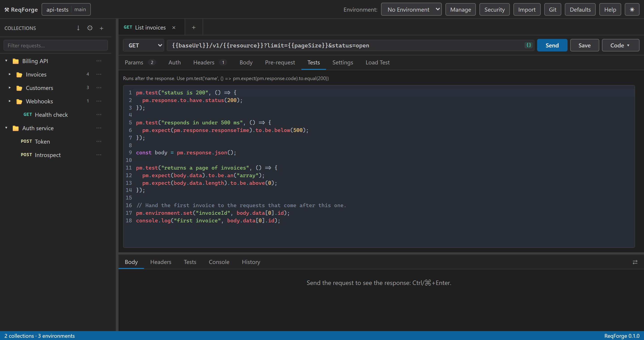Click the Invoices folder count 4
The width and height of the screenshot is (644, 340).
tap(88, 74)
